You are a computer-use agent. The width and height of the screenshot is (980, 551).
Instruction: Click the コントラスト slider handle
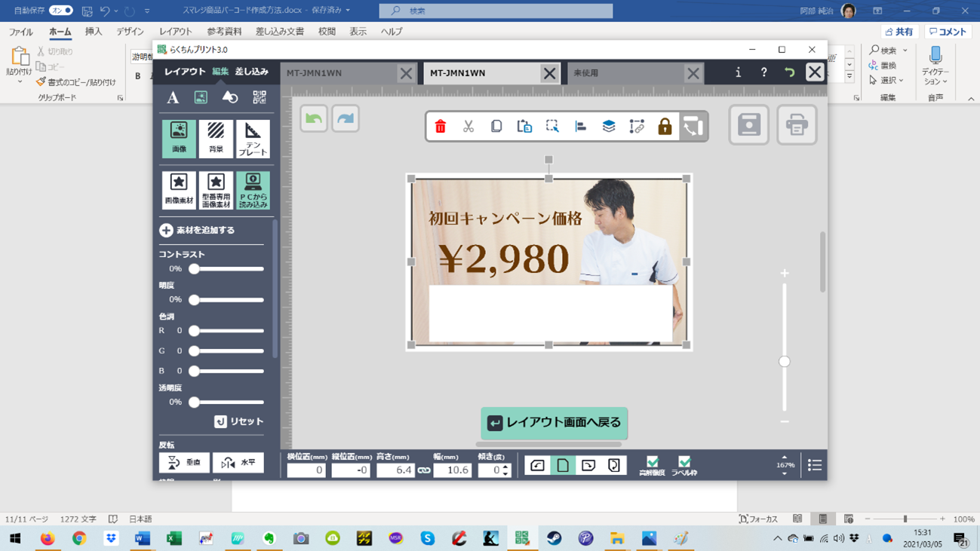(x=194, y=269)
